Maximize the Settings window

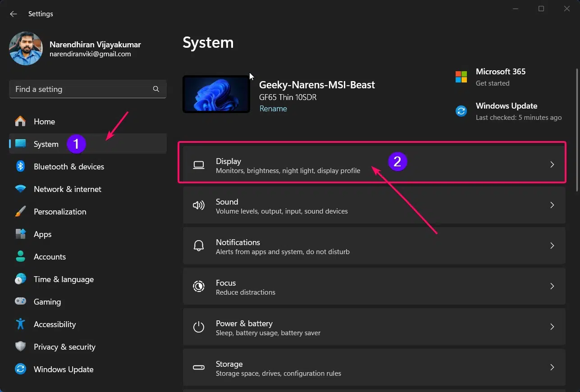tap(541, 9)
